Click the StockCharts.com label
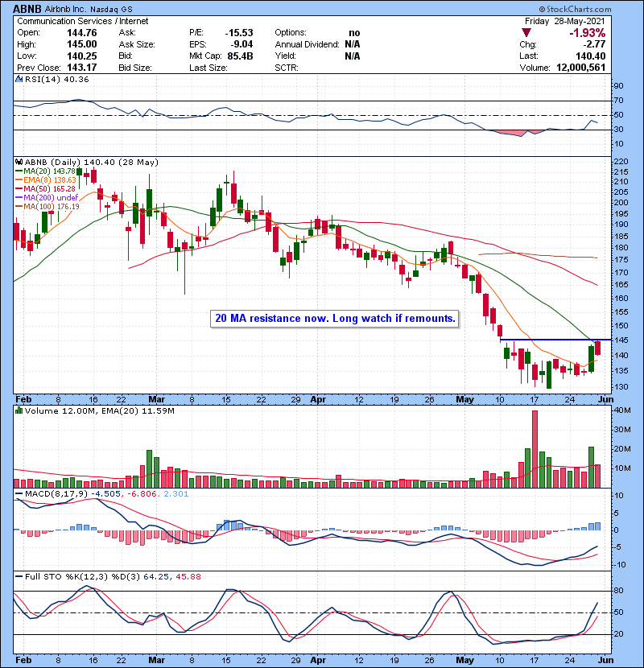The height and width of the screenshot is (668, 644). click(x=575, y=9)
